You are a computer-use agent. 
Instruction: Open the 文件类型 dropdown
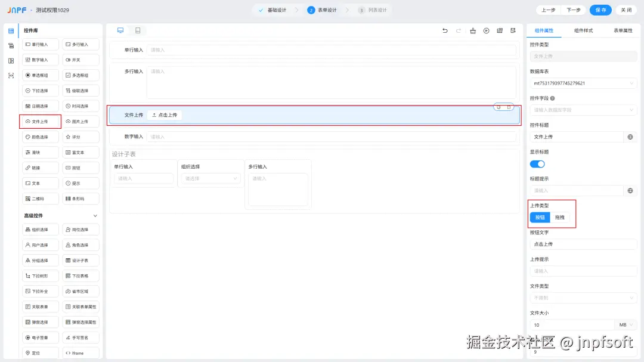pos(583,298)
